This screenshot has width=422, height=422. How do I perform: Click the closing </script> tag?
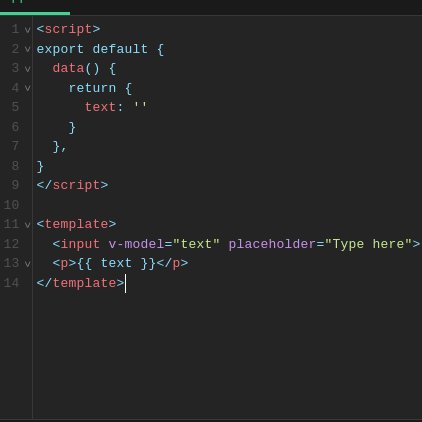click(x=72, y=185)
